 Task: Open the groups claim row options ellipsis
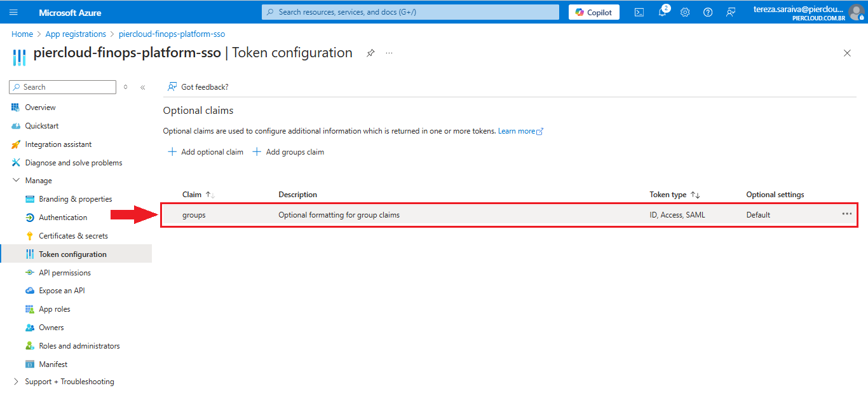point(846,214)
